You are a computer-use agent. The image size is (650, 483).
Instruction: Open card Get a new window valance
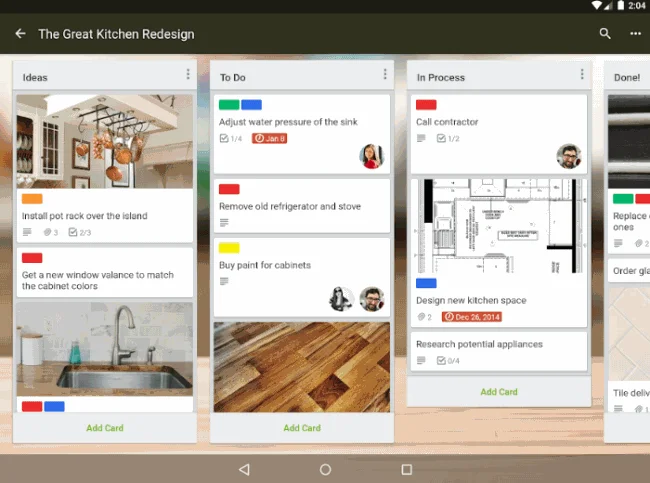[x=105, y=272]
